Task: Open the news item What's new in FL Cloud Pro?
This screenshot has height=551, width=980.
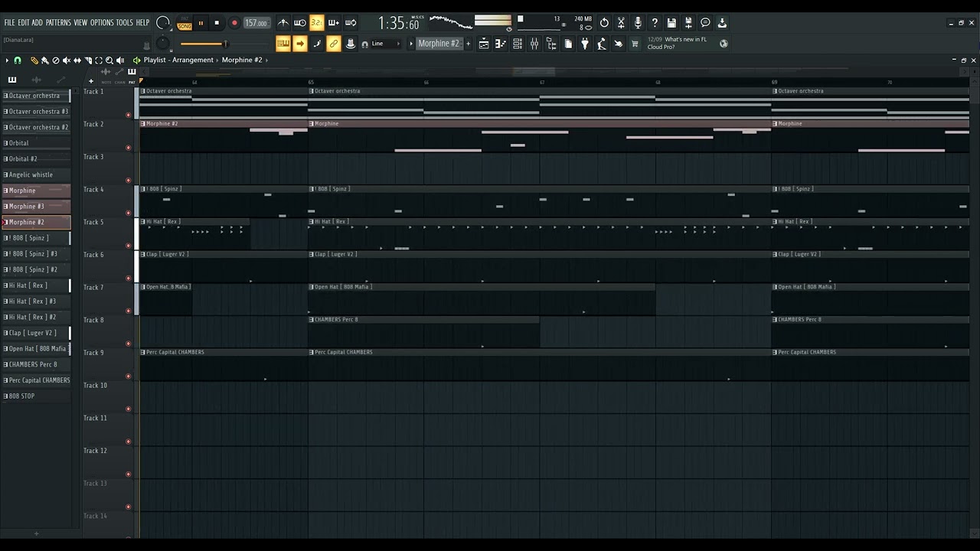Action: point(678,43)
